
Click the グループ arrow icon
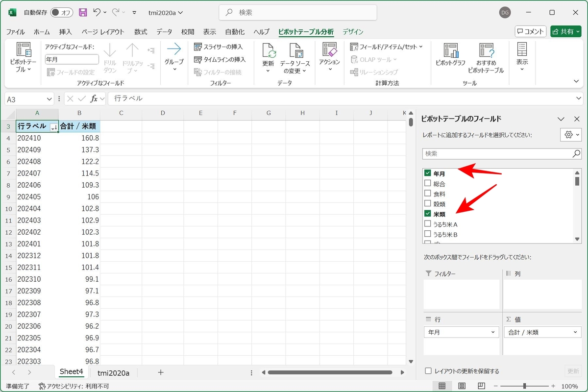[x=174, y=49]
